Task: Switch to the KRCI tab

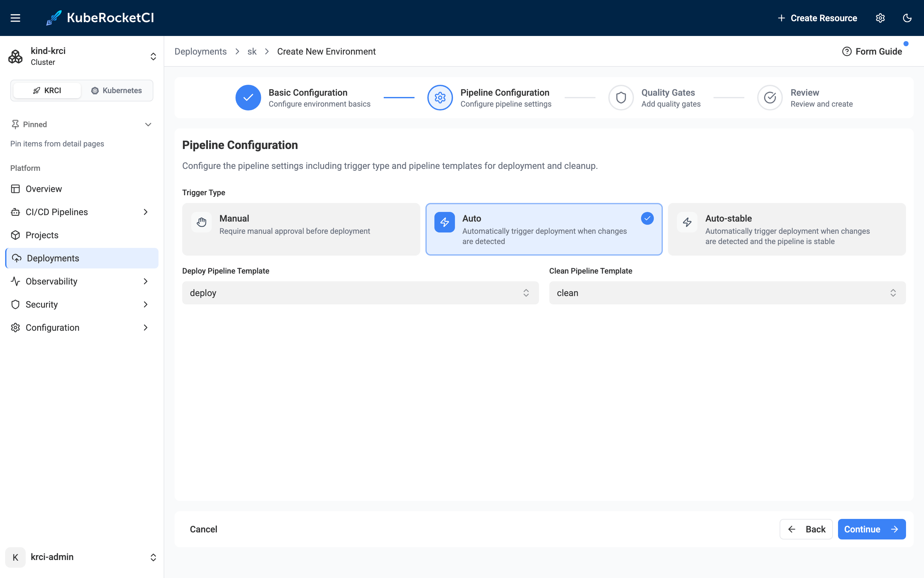Action: [x=47, y=91]
